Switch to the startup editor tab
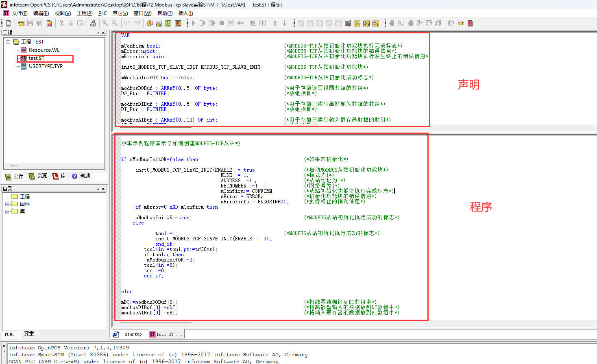597x364 pixels. click(x=133, y=334)
